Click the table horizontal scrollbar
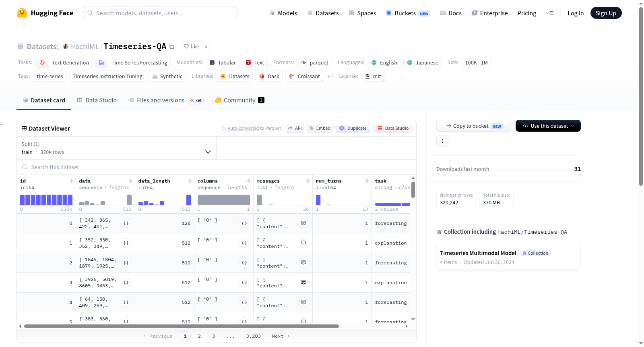This screenshot has height=347, width=644. (x=181, y=326)
